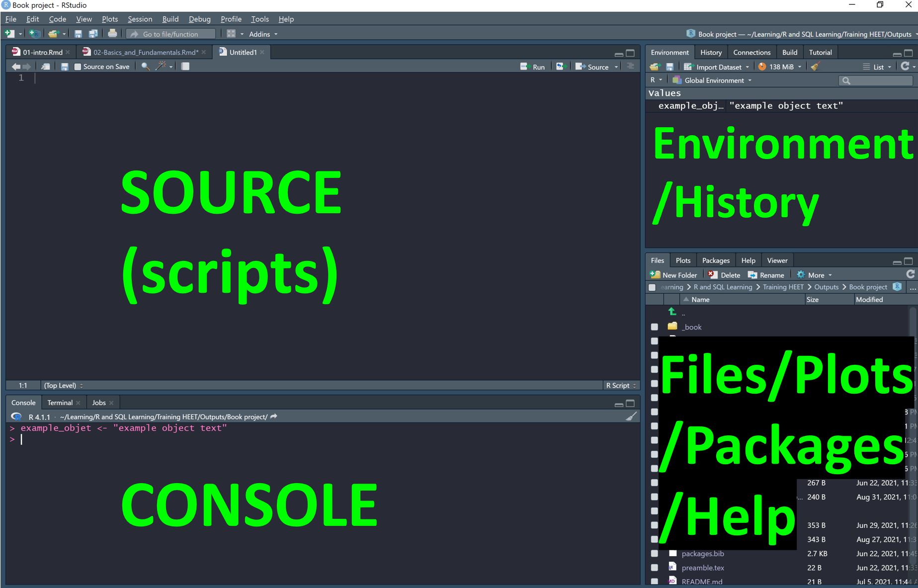Click the go-to-directory ellipsis in Files pane
This screenshot has width=918, height=588.
click(912, 287)
